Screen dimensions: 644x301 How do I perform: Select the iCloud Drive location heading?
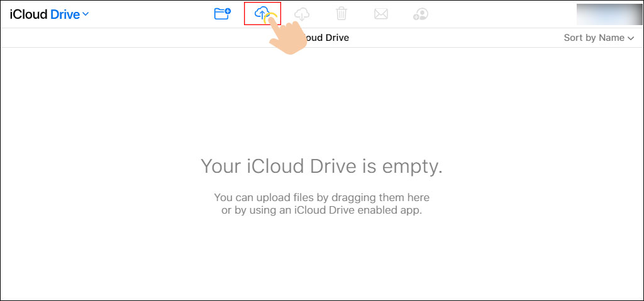327,38
